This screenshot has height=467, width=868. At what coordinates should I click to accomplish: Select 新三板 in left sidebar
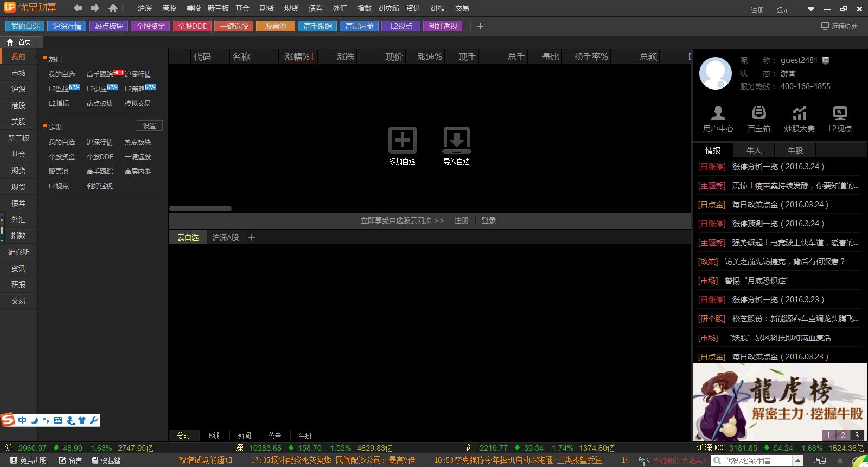point(18,138)
